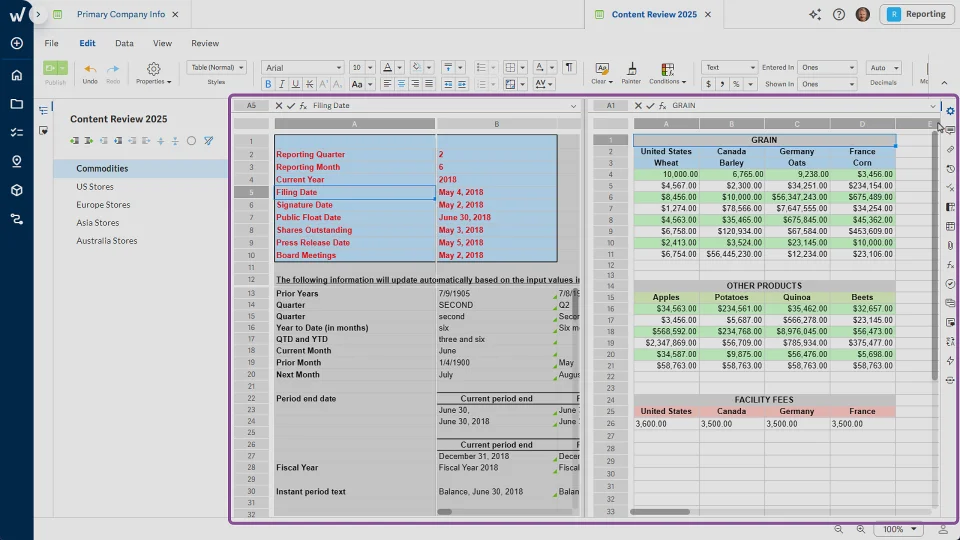Open the Properties gear in toolbar
Image resolution: width=960 pixels, height=540 pixels.
(x=153, y=69)
